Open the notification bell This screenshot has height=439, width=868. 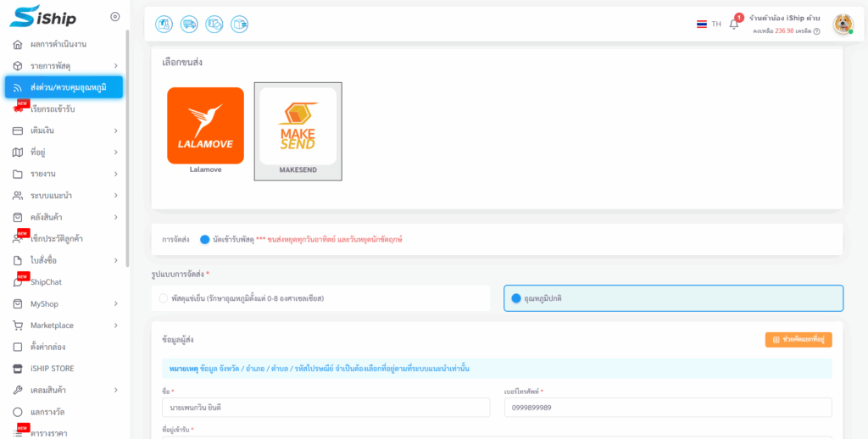tap(734, 24)
